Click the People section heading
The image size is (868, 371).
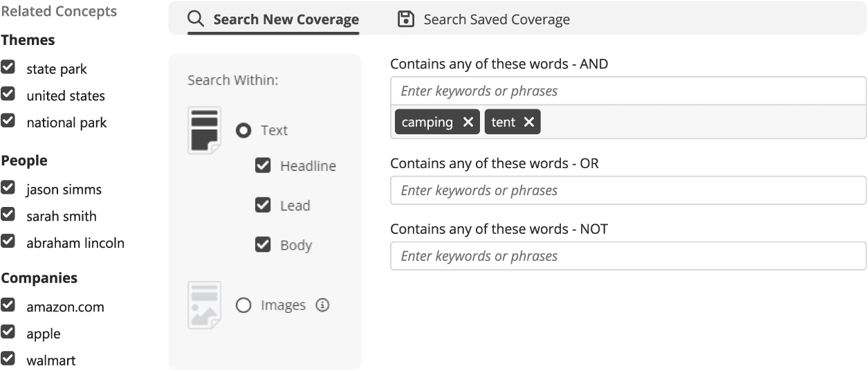tap(24, 161)
